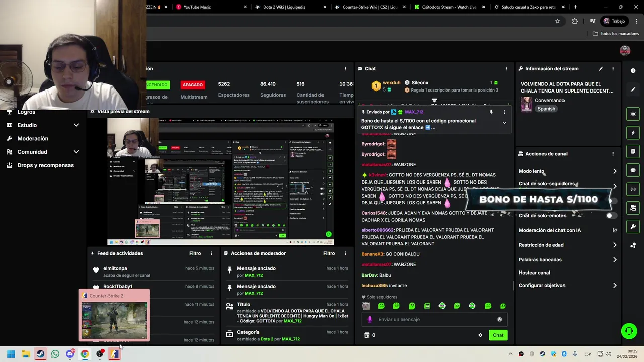Open a new browser tab
This screenshot has width=644, height=362.
(575, 7)
